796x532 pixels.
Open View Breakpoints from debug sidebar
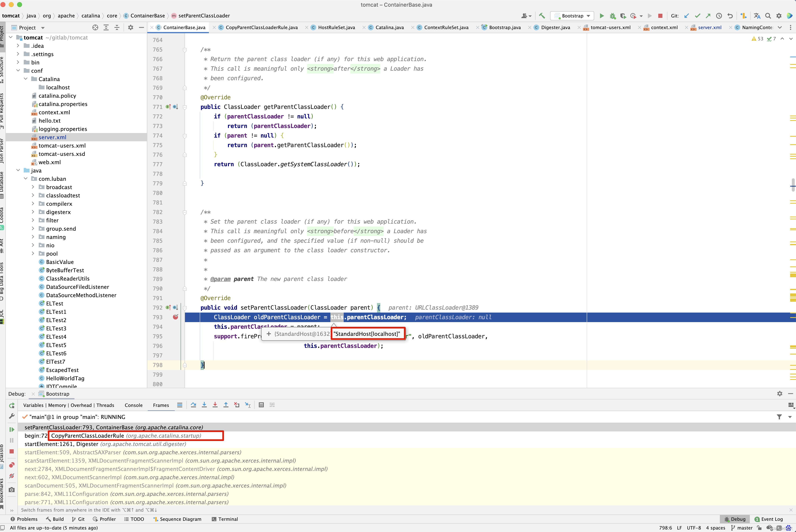pos(11,465)
